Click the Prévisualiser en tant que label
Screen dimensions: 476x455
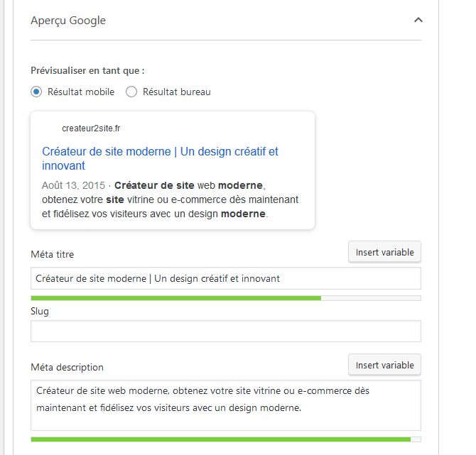[x=87, y=70]
